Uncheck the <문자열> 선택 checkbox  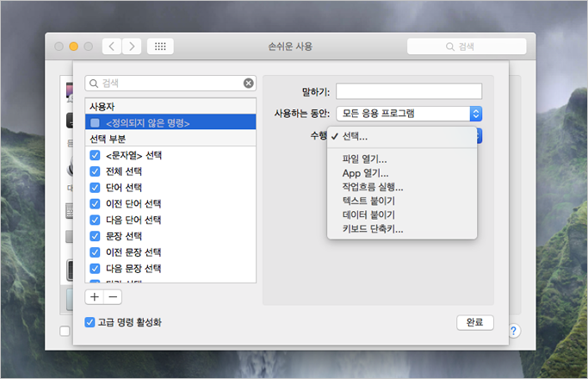tap(96, 155)
